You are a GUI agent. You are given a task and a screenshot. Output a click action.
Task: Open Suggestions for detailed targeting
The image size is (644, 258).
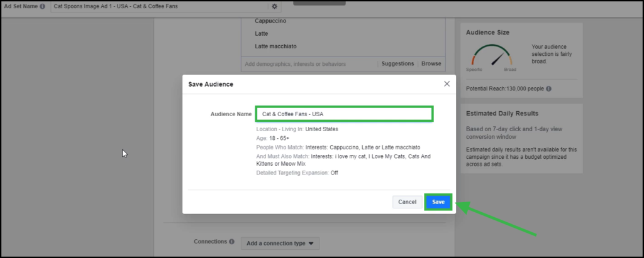(x=397, y=63)
